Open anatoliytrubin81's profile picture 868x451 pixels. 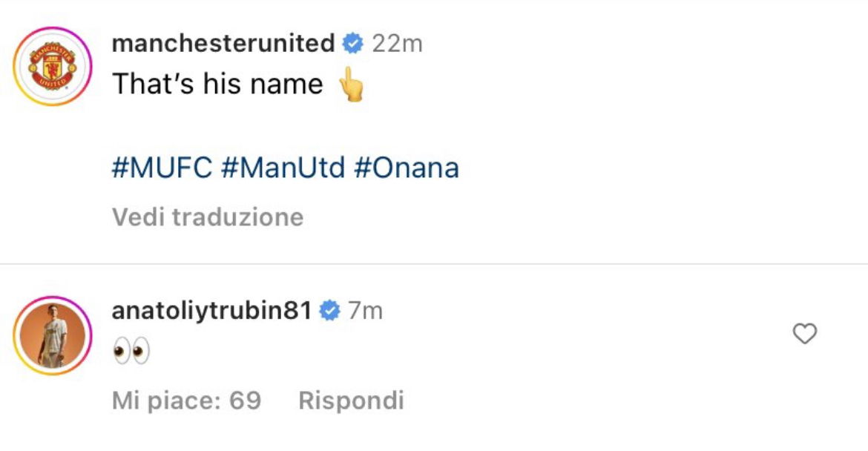coord(53,335)
